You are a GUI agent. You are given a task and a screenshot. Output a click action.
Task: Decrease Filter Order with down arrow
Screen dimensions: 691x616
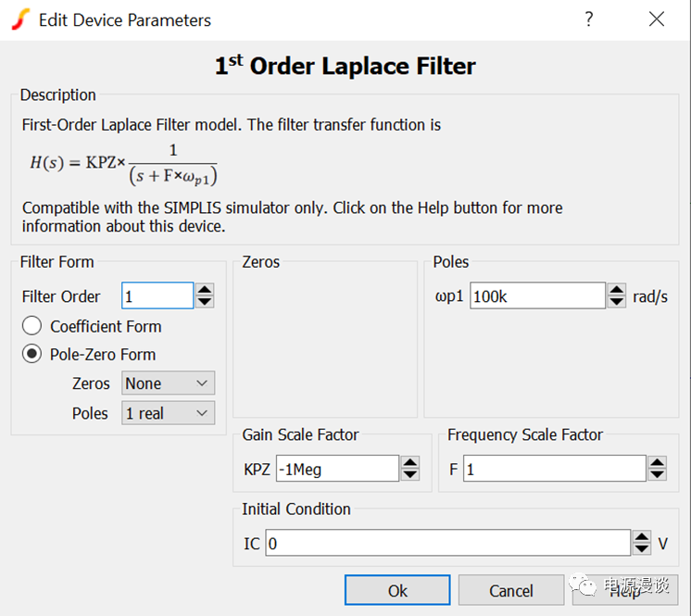point(205,302)
